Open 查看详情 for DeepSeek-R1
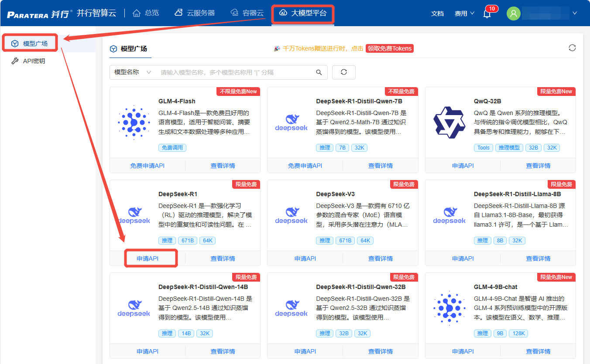This screenshot has height=364, width=590. (223, 259)
